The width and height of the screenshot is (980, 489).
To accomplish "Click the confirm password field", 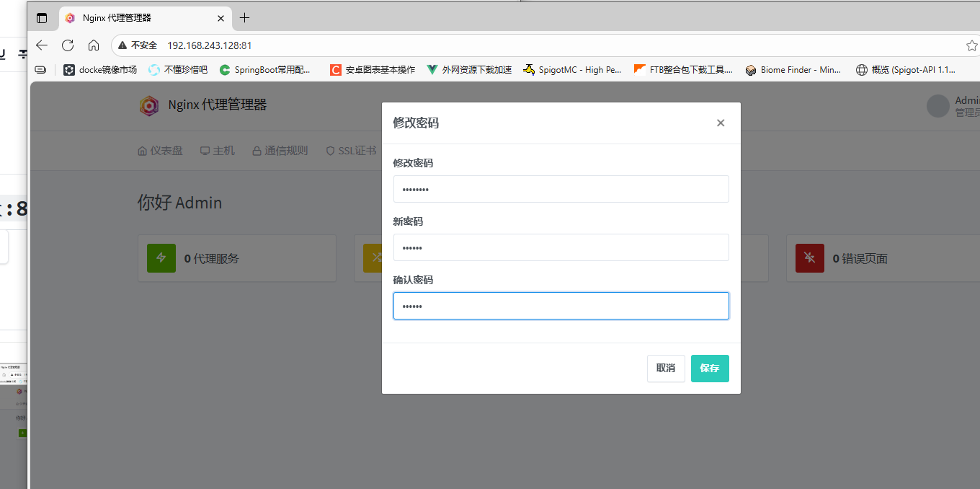I will click(561, 306).
